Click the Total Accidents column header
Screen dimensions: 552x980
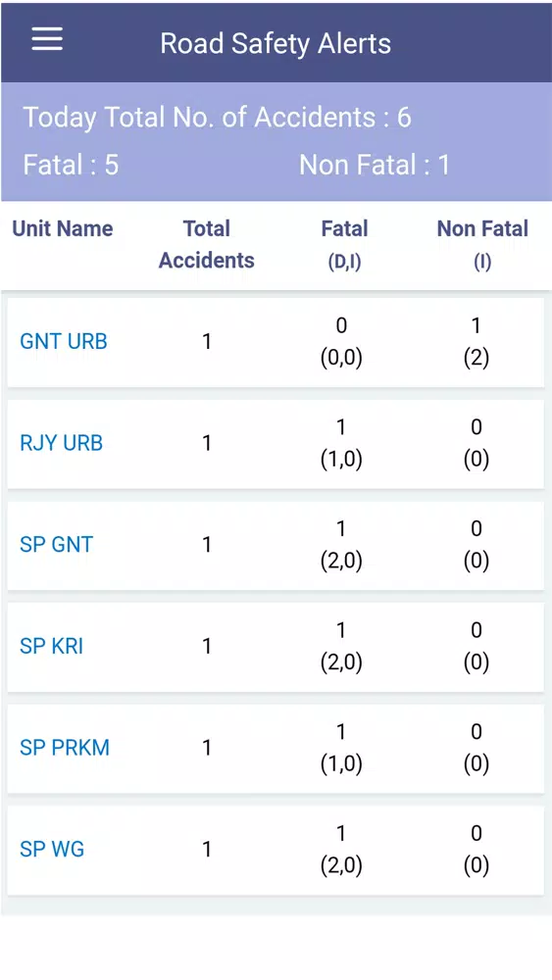[206, 244]
